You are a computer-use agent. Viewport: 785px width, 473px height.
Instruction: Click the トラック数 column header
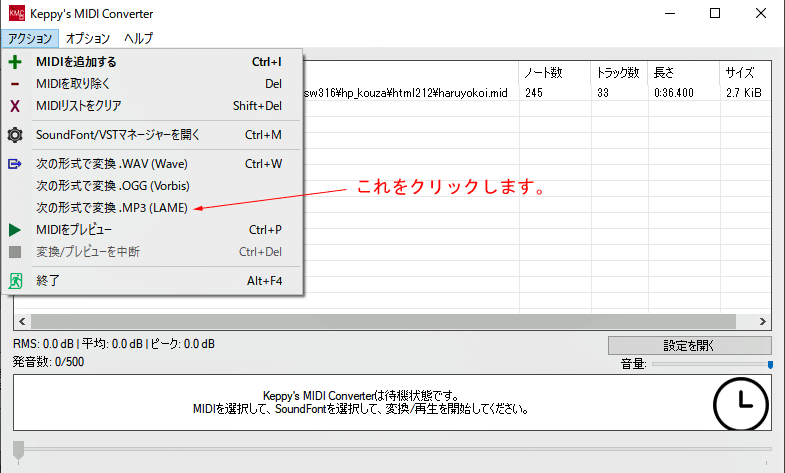coord(619,73)
